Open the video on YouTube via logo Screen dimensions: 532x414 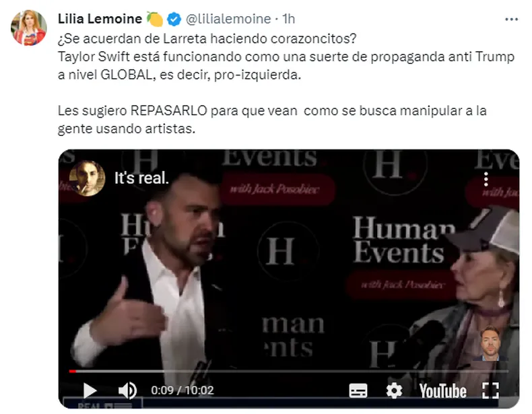[x=442, y=391]
